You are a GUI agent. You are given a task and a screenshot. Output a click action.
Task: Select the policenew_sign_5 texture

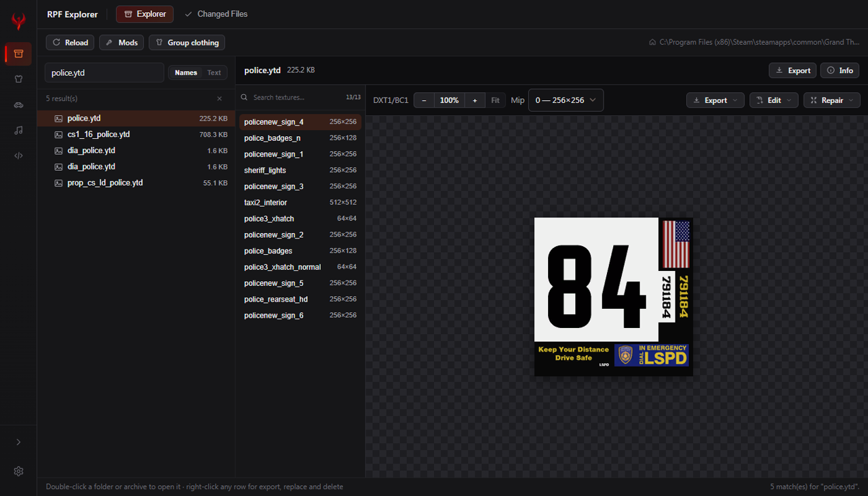click(300, 283)
